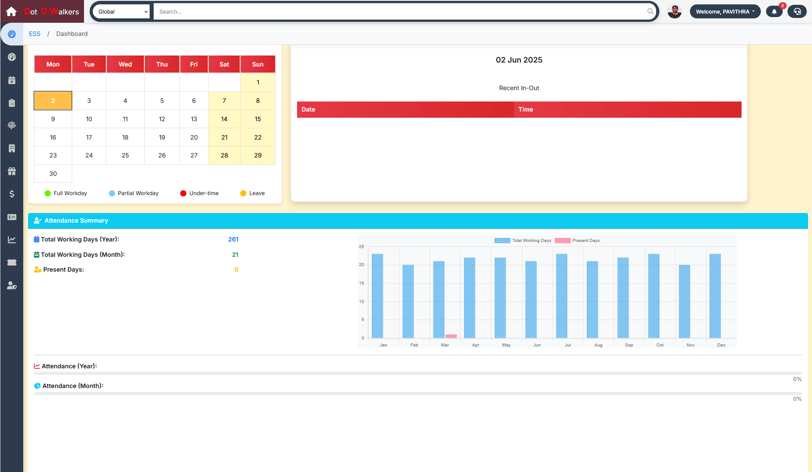Click the 261 yearly working days value

233,239
